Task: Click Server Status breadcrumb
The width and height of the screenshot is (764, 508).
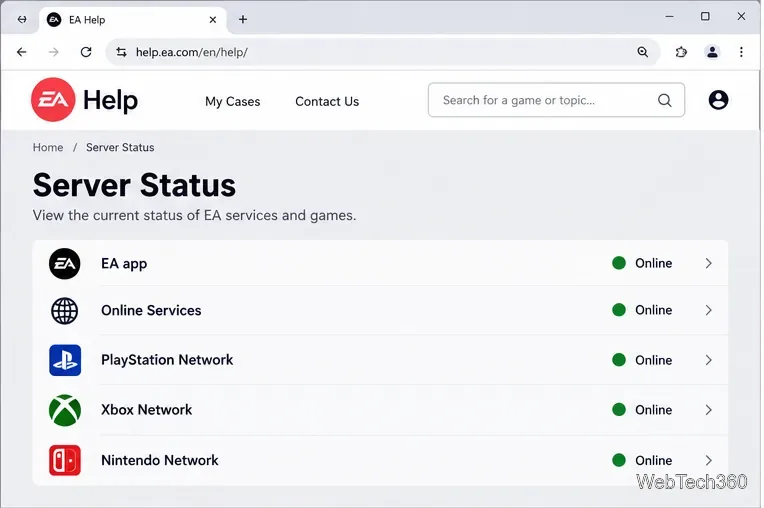Action: pos(120,148)
